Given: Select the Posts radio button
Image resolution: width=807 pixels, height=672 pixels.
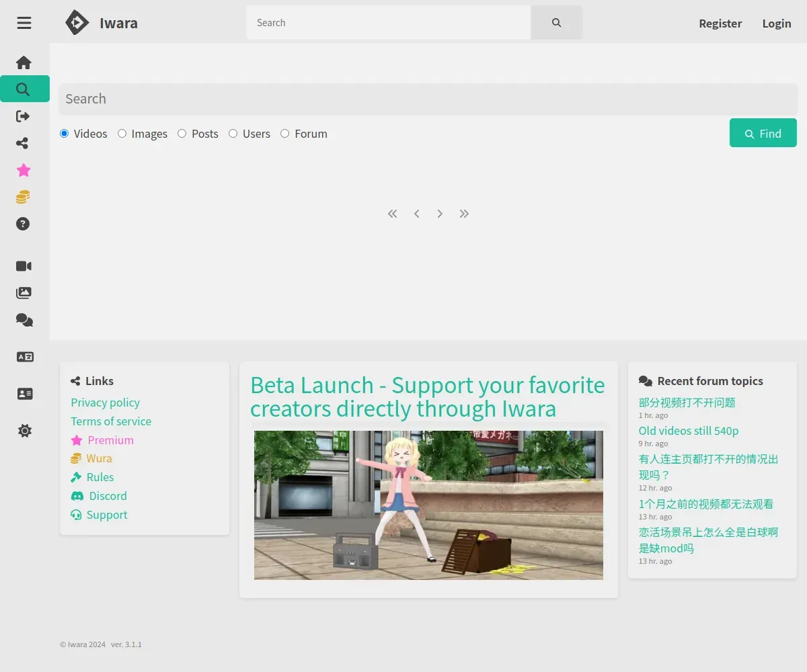Looking at the screenshot, I should tap(182, 134).
